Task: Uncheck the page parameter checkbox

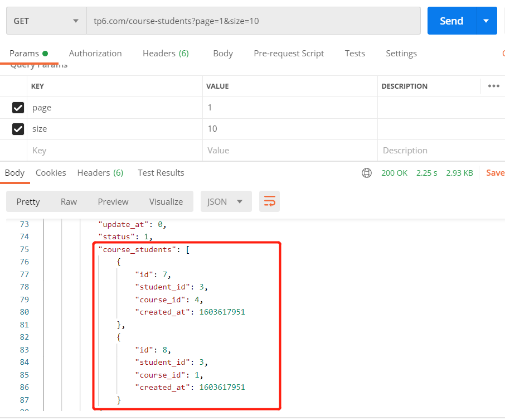Action: (18, 108)
